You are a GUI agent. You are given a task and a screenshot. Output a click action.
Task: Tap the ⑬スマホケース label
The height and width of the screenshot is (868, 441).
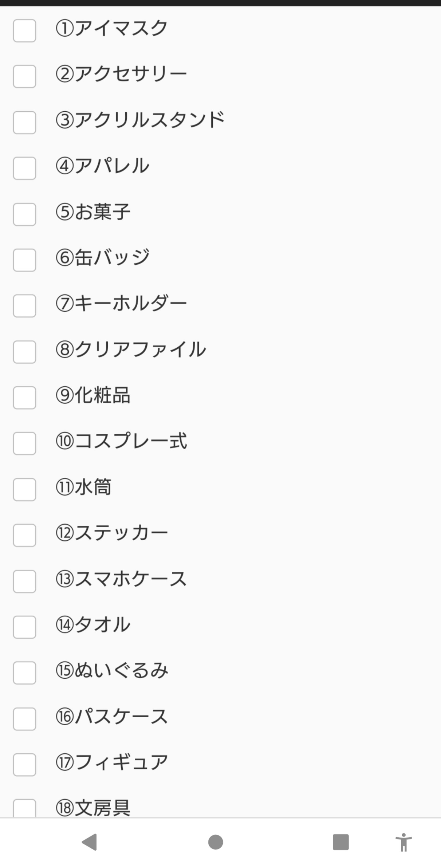121,579
